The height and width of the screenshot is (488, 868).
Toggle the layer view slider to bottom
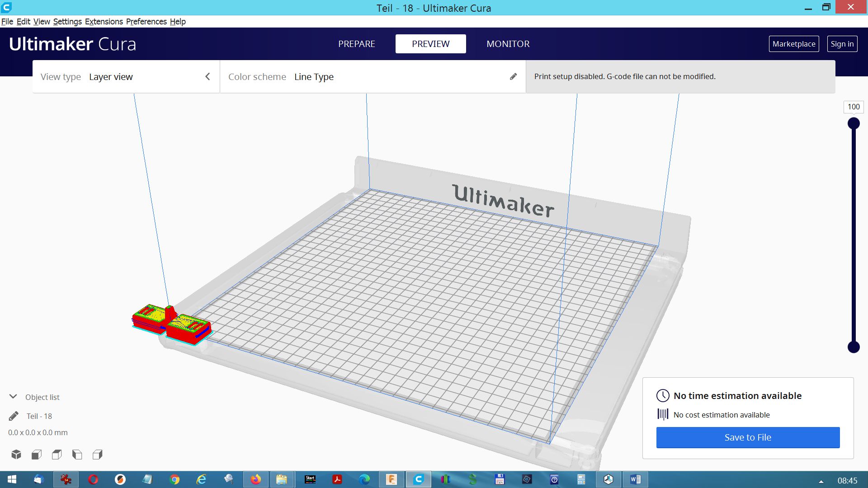pos(854,346)
